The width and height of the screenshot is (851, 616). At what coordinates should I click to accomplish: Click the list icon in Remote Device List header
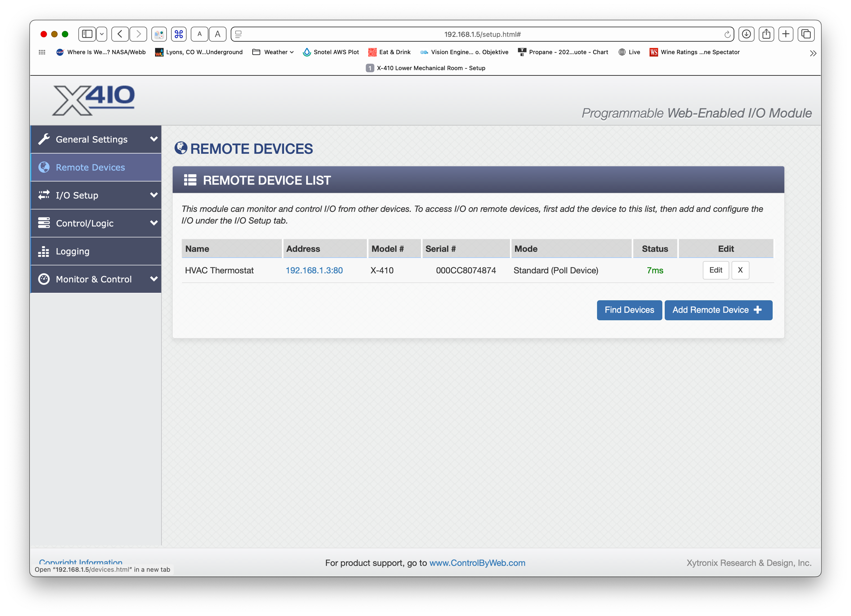(x=190, y=180)
